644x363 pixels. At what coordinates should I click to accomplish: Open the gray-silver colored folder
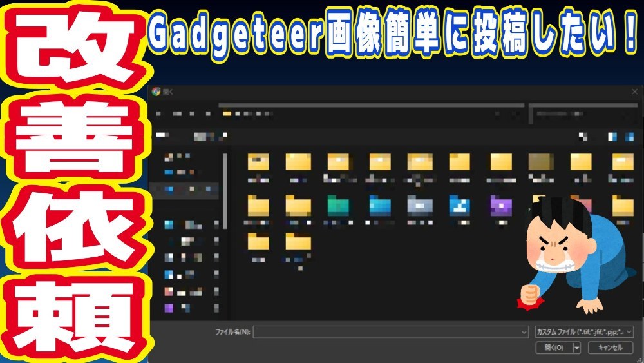[x=419, y=206]
